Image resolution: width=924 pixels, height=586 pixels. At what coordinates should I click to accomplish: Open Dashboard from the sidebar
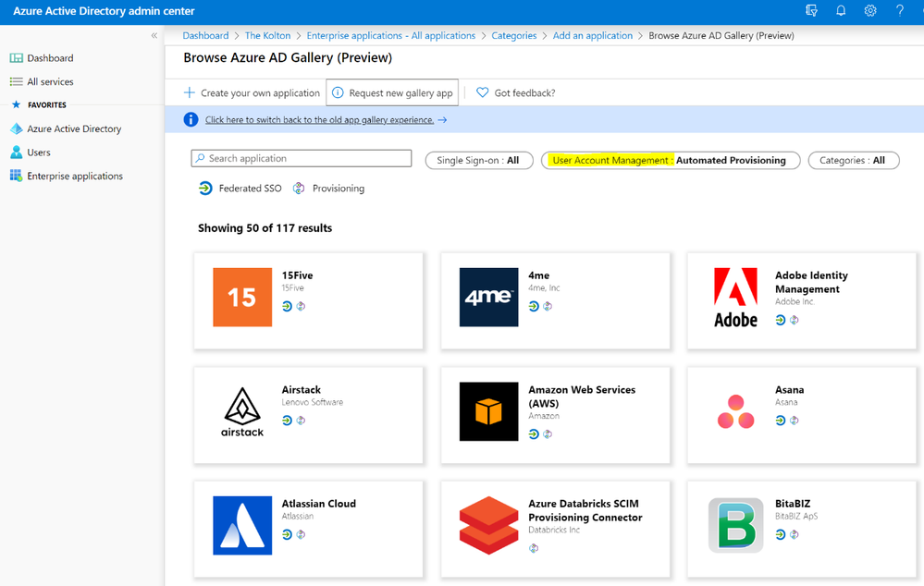tap(50, 58)
